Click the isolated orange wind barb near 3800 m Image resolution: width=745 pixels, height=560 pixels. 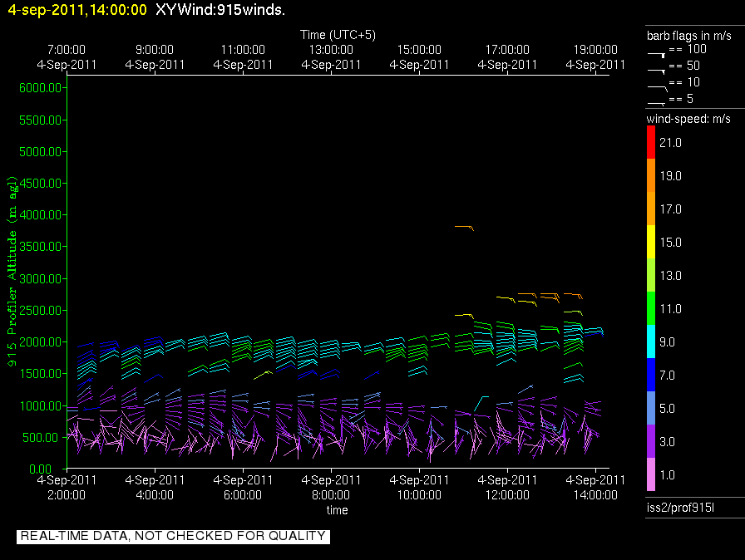click(x=464, y=228)
